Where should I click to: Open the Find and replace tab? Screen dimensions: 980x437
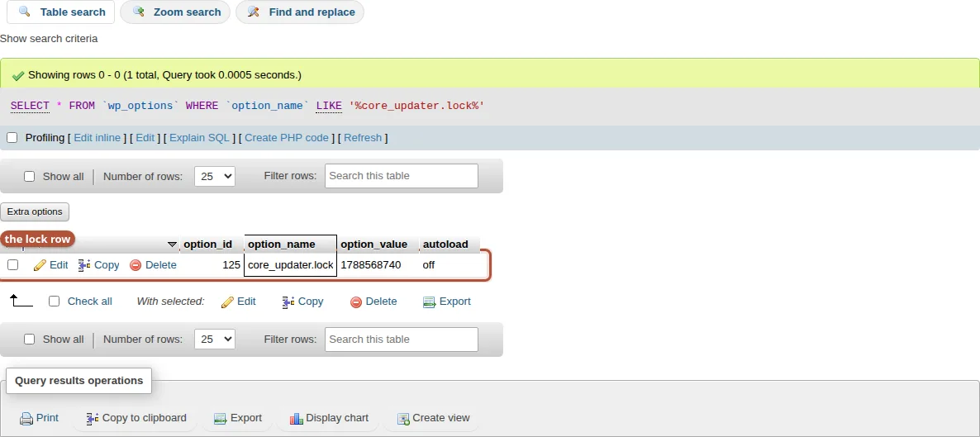(x=300, y=12)
